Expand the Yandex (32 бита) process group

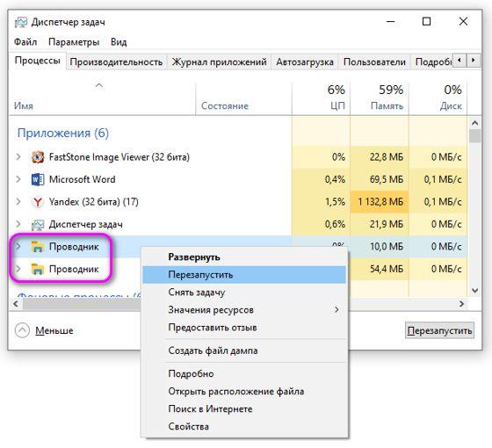pos(18,201)
